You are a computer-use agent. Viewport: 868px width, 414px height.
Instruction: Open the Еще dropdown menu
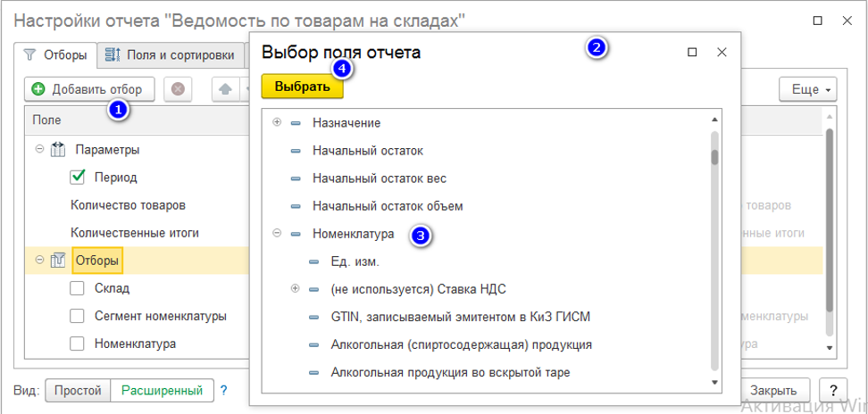pos(807,89)
